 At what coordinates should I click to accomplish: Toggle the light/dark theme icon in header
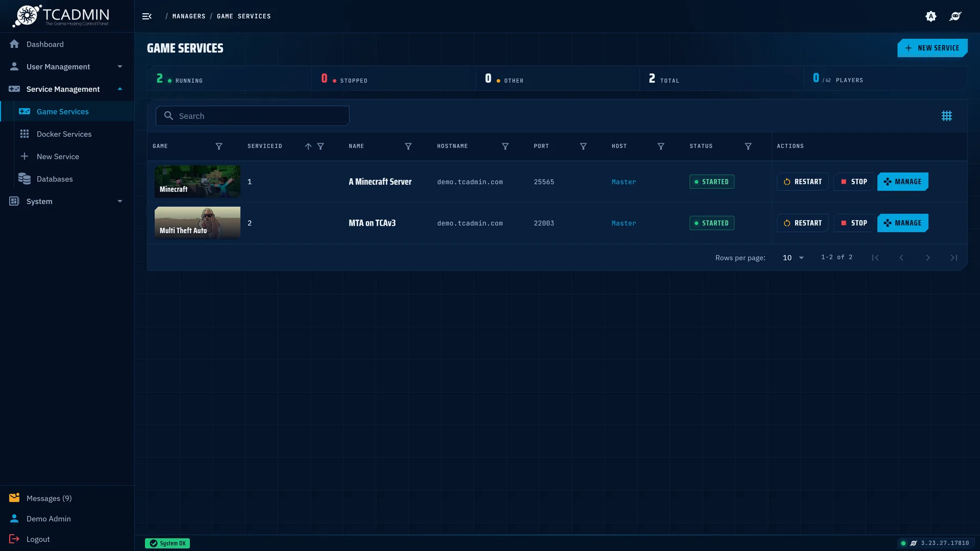(931, 16)
